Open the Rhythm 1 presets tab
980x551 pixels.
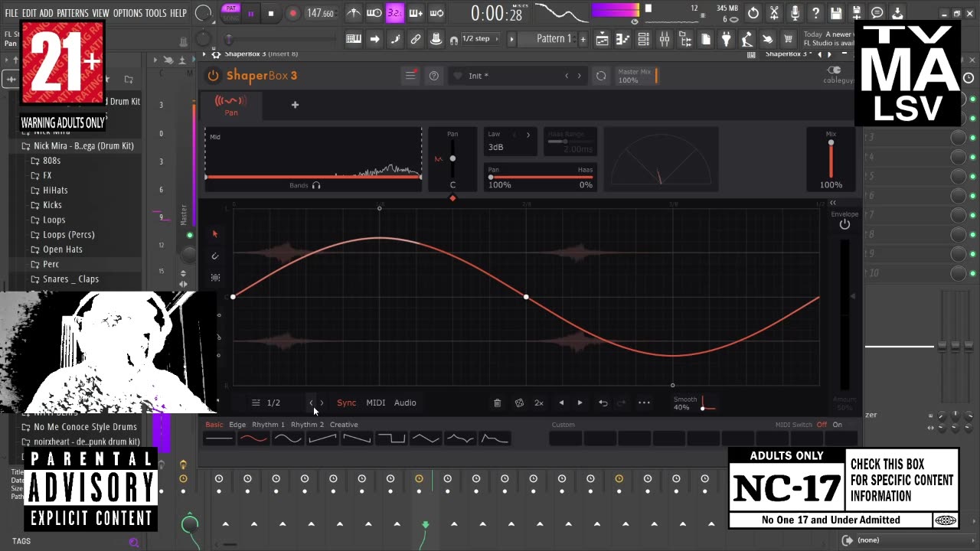pyautogui.click(x=268, y=425)
